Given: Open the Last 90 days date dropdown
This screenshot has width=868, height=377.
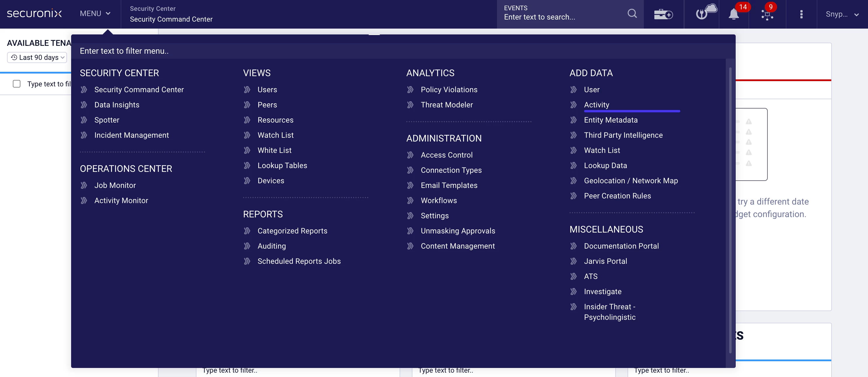Looking at the screenshot, I should 37,57.
